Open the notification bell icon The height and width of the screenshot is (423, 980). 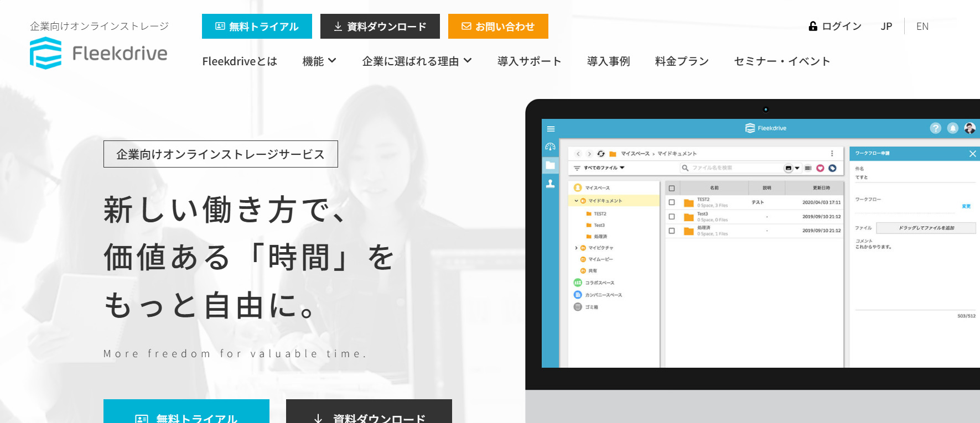click(952, 128)
